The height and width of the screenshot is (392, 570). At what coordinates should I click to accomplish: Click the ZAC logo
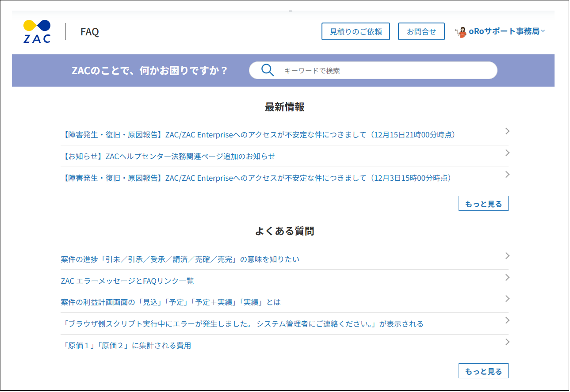click(36, 30)
